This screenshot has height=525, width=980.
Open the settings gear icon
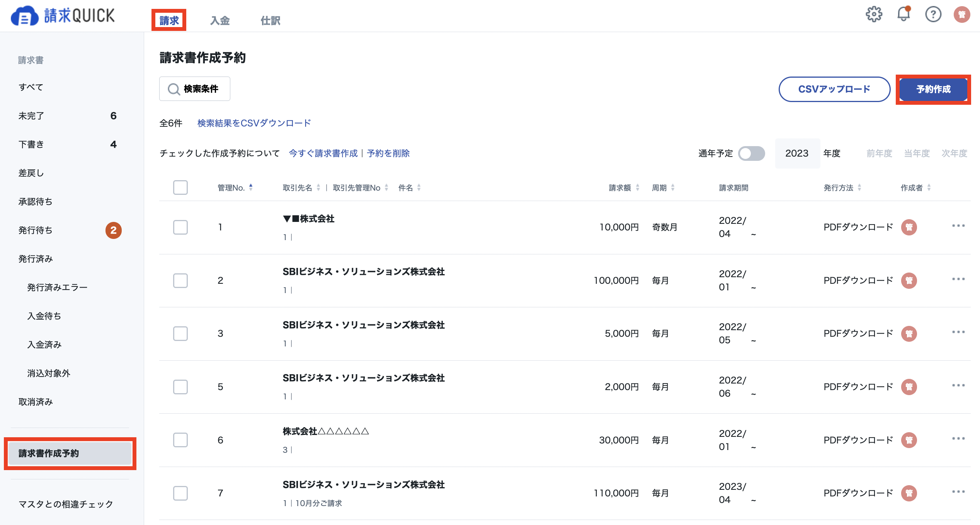click(x=874, y=15)
